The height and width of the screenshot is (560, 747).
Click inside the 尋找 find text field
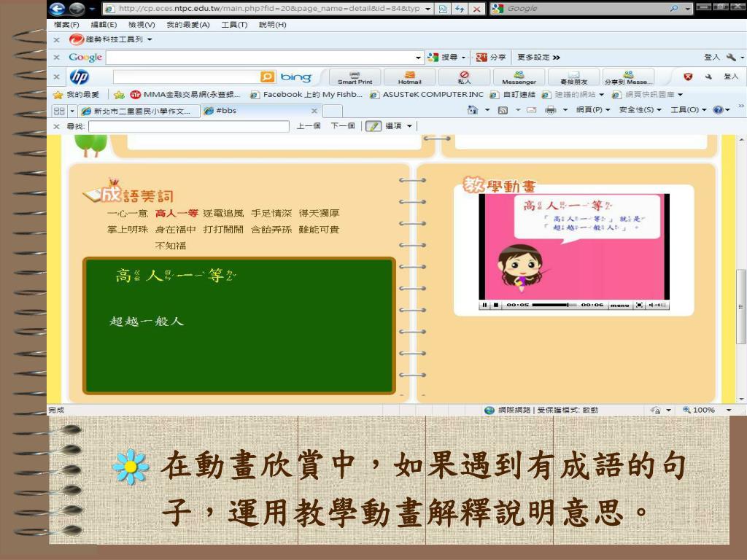click(189, 126)
